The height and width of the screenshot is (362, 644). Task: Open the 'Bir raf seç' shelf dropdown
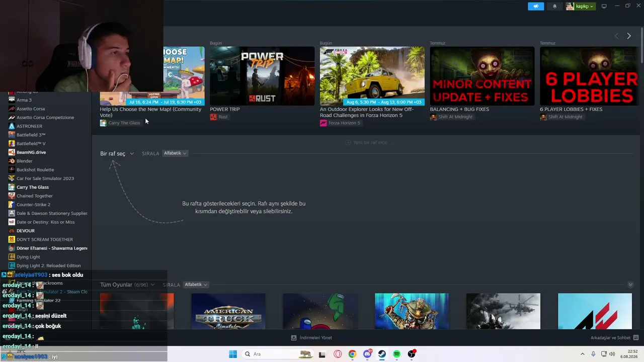click(x=117, y=153)
